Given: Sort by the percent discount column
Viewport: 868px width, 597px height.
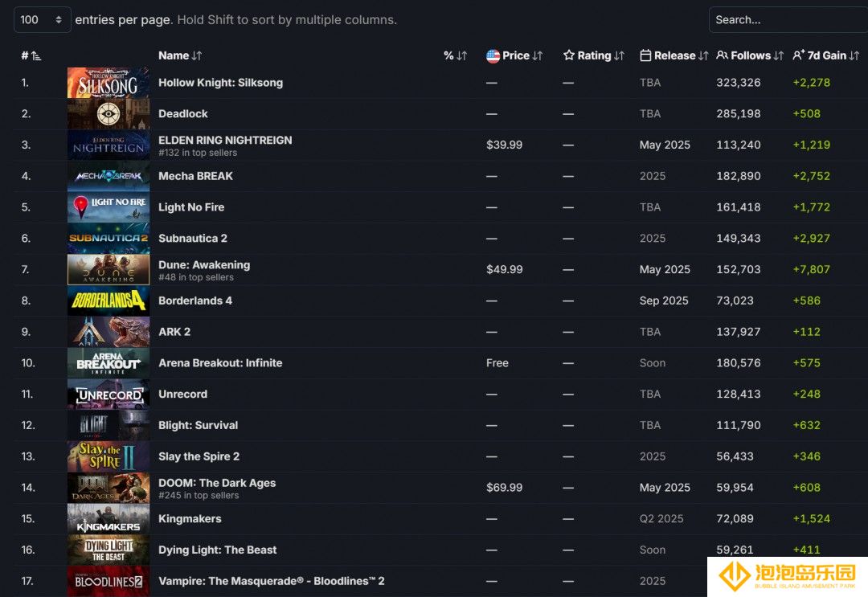Looking at the screenshot, I should coord(455,55).
